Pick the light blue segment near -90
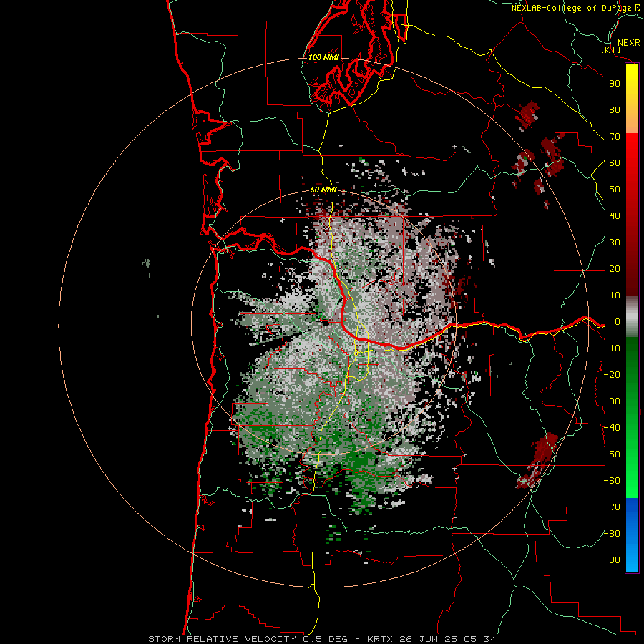 (x=632, y=559)
